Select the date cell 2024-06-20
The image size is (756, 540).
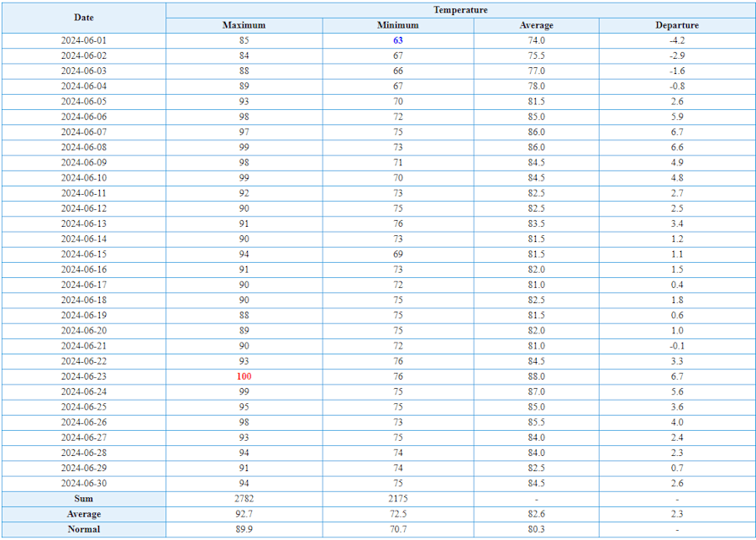(84, 331)
